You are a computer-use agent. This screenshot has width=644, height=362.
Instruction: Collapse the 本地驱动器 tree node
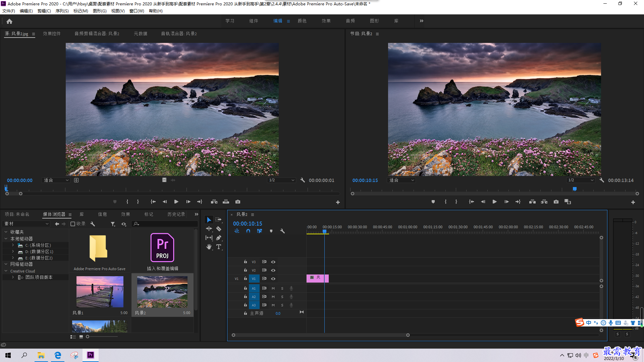[x=6, y=239]
